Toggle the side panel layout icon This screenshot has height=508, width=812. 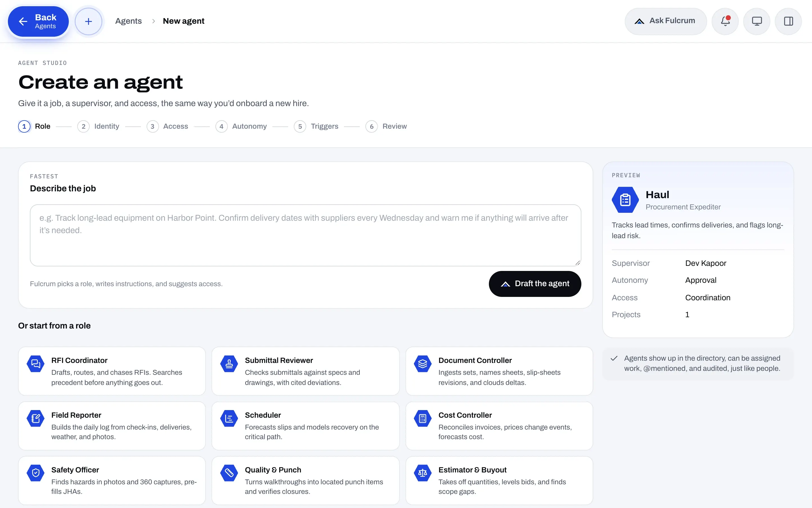(788, 21)
